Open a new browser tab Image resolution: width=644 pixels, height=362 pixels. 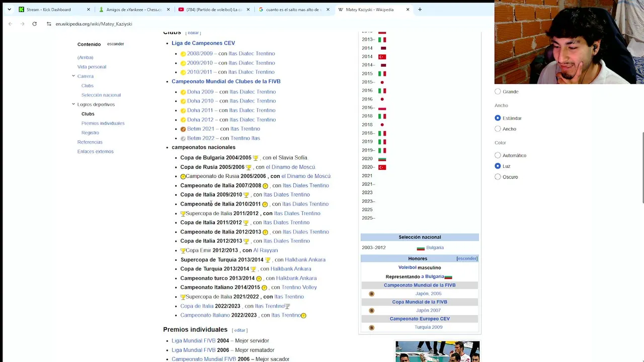point(420,9)
